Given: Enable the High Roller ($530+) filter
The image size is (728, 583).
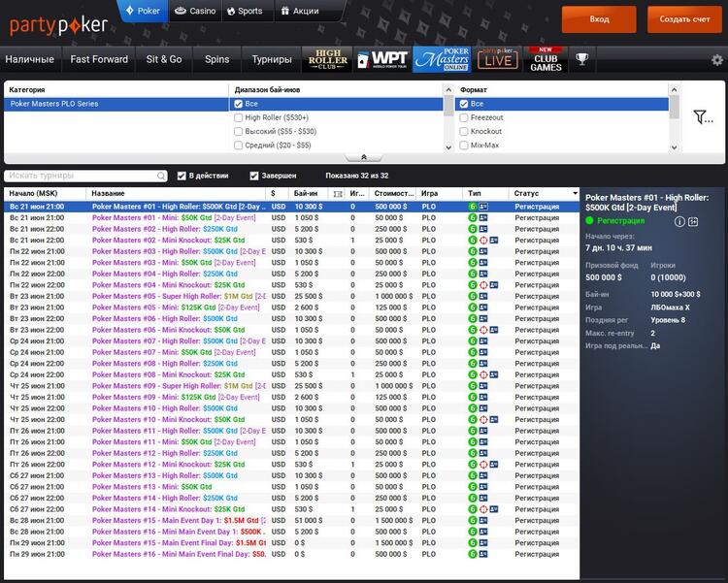Looking at the screenshot, I should pyautogui.click(x=239, y=118).
